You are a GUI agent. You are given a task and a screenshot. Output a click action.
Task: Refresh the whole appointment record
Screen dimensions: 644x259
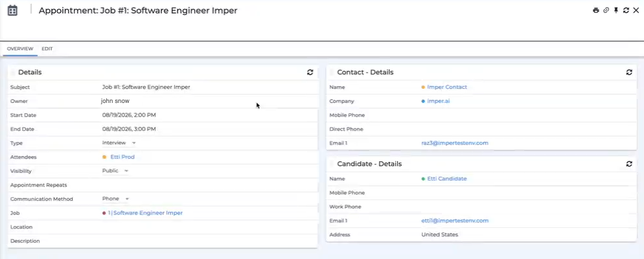626,10
